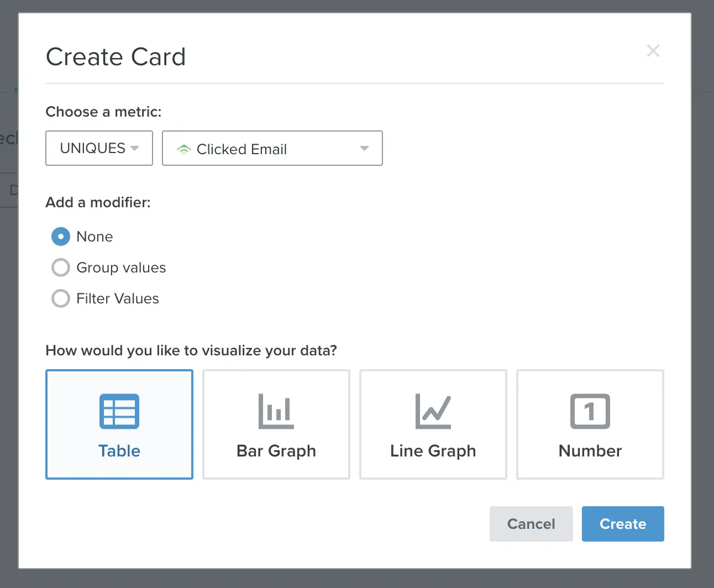Screen dimensions: 714x588
Task: Cancel the card creation
Action: click(531, 524)
